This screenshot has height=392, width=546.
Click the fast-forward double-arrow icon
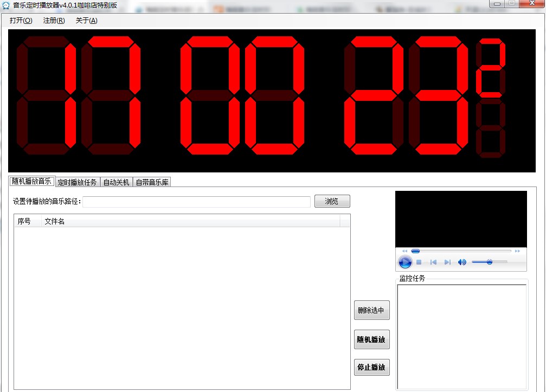point(517,251)
